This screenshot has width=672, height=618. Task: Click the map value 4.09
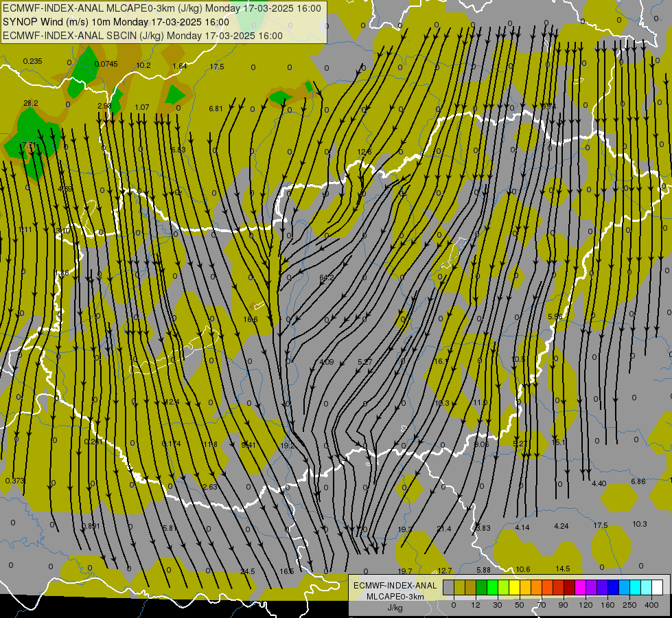327,362
